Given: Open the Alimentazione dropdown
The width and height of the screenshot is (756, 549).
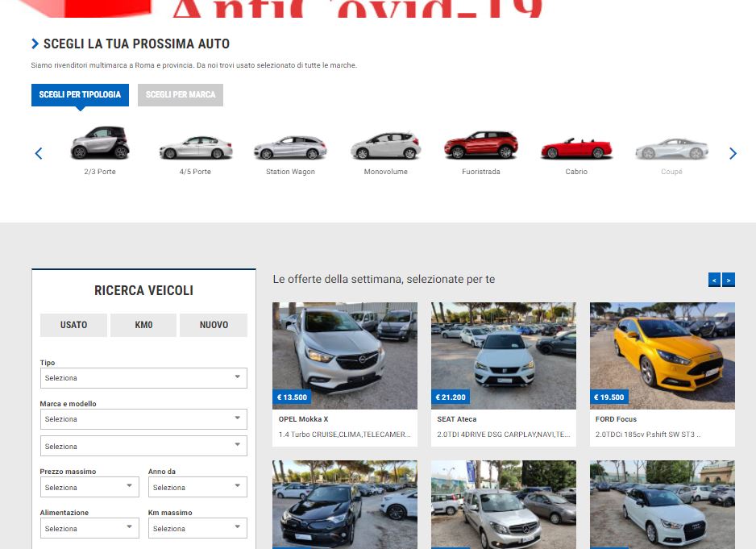Looking at the screenshot, I should [89, 528].
